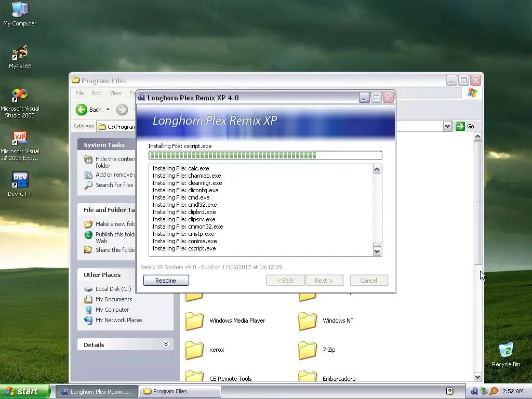This screenshot has width=532, height=399.
Task: Collapse the System Tasks panel header
Action: 106,145
